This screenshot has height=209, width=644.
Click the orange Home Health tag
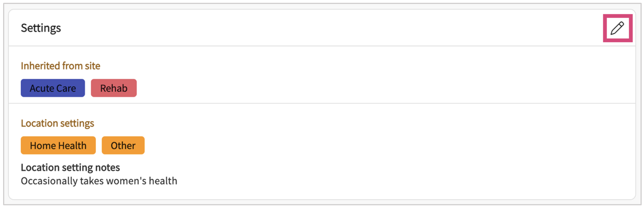tap(58, 145)
